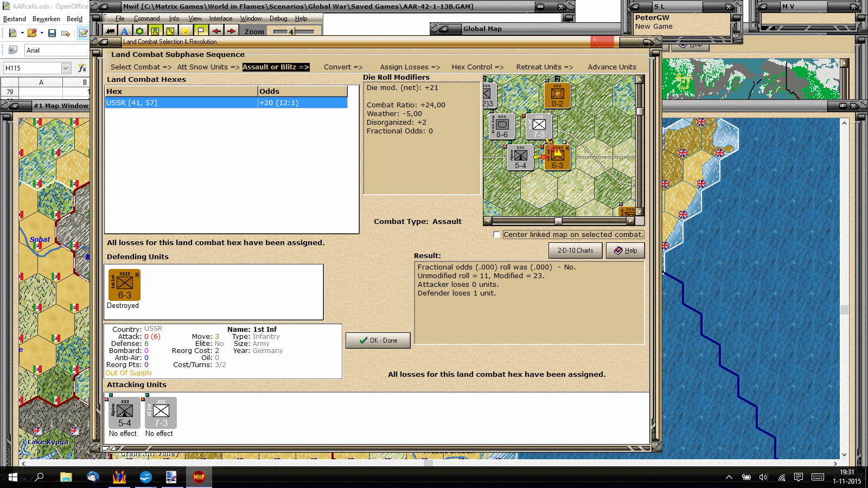
Task: Click the tank icon in Mwif toolbar
Action: tap(111, 31)
